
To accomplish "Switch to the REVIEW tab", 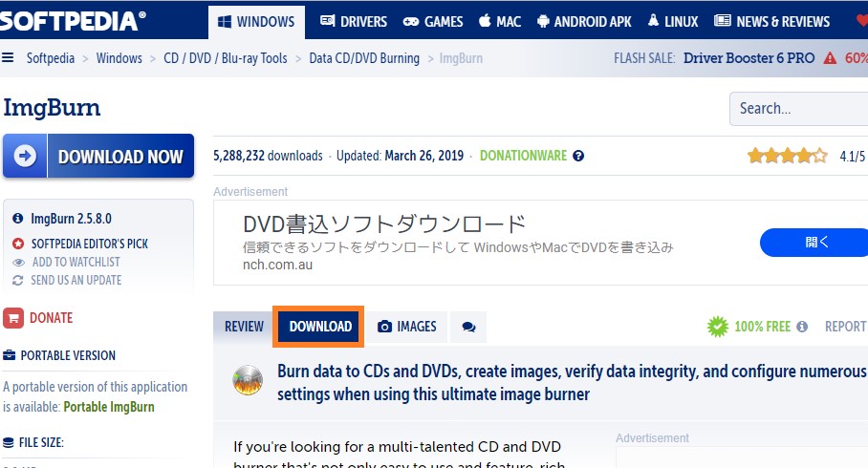I will pyautogui.click(x=244, y=327).
